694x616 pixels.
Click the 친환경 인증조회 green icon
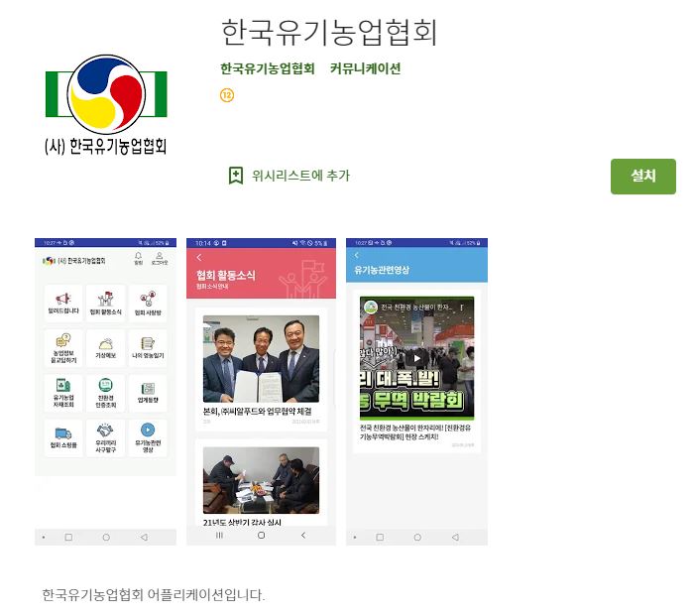click(x=105, y=385)
